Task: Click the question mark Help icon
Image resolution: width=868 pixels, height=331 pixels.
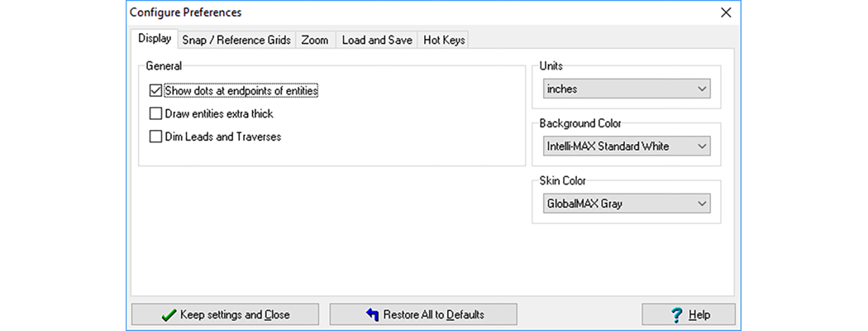Action: coord(676,314)
